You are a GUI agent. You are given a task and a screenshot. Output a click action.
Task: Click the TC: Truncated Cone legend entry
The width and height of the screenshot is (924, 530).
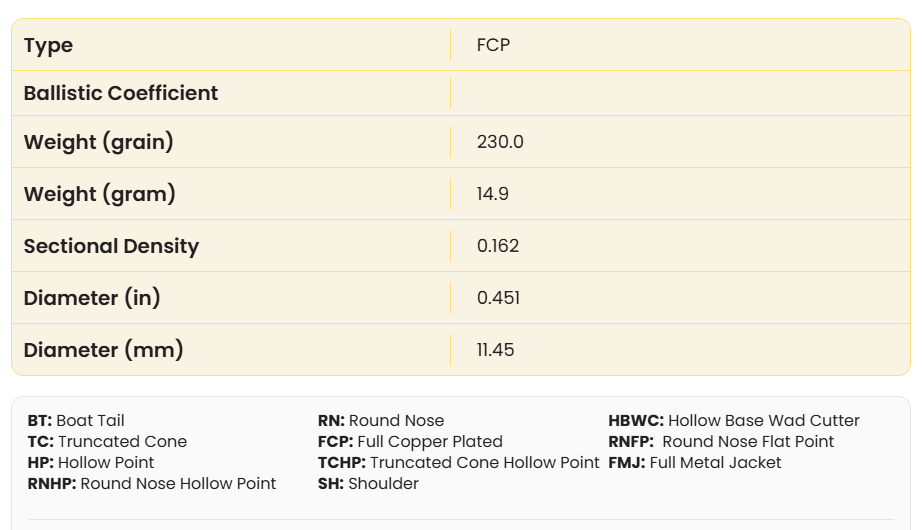pyautogui.click(x=107, y=442)
